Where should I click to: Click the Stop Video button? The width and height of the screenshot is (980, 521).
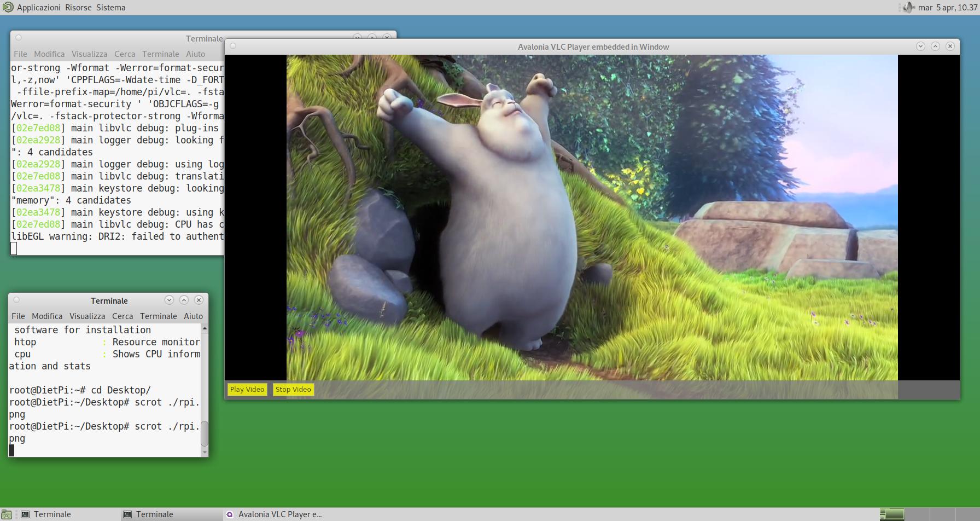click(293, 390)
